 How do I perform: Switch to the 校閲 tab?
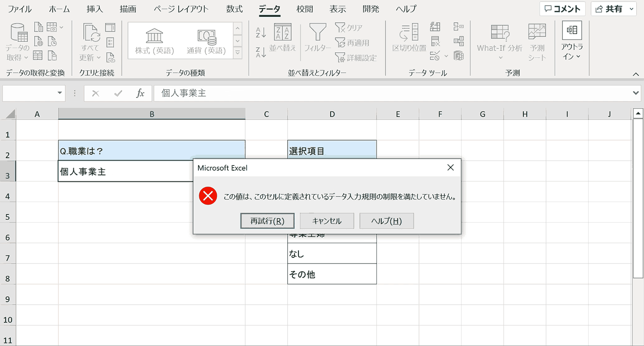click(304, 9)
